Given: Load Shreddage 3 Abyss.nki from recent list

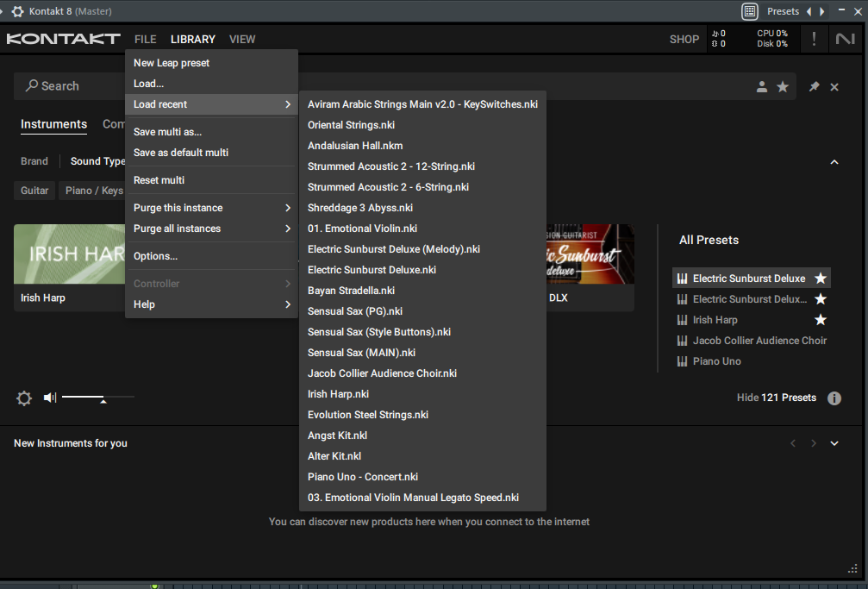Looking at the screenshot, I should (x=360, y=208).
